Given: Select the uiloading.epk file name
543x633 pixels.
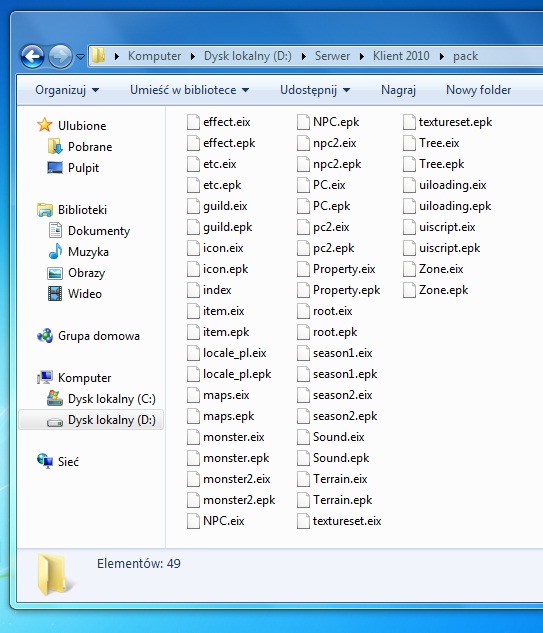Looking at the screenshot, I should pos(455,206).
